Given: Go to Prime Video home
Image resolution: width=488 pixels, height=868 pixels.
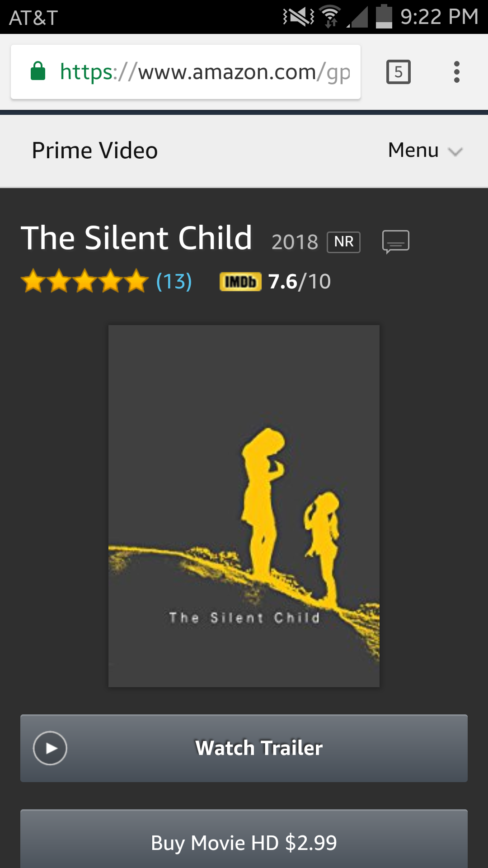Looking at the screenshot, I should click(x=95, y=151).
